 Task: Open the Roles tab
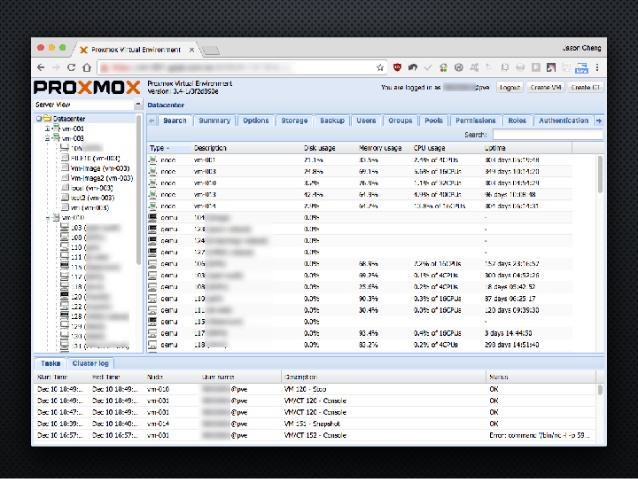[517, 120]
